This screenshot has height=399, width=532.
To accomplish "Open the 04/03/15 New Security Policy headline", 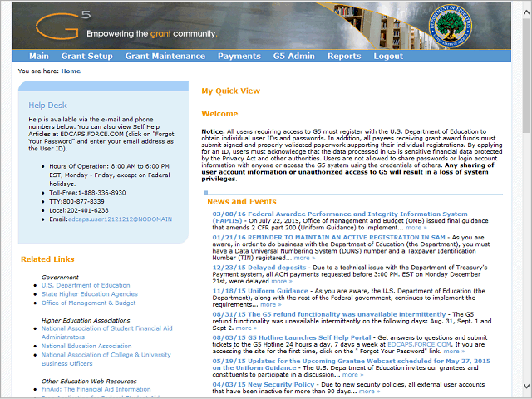I will point(264,385).
